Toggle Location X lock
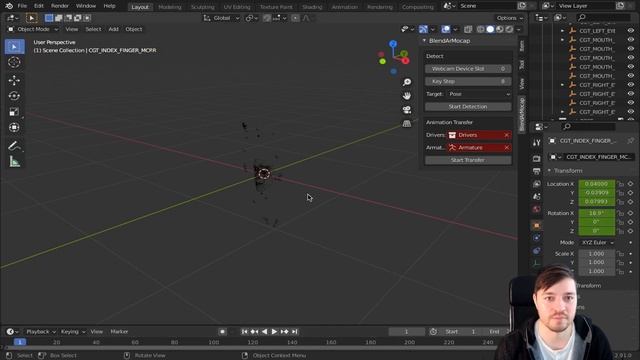This screenshot has height=360, width=640. [x=621, y=184]
